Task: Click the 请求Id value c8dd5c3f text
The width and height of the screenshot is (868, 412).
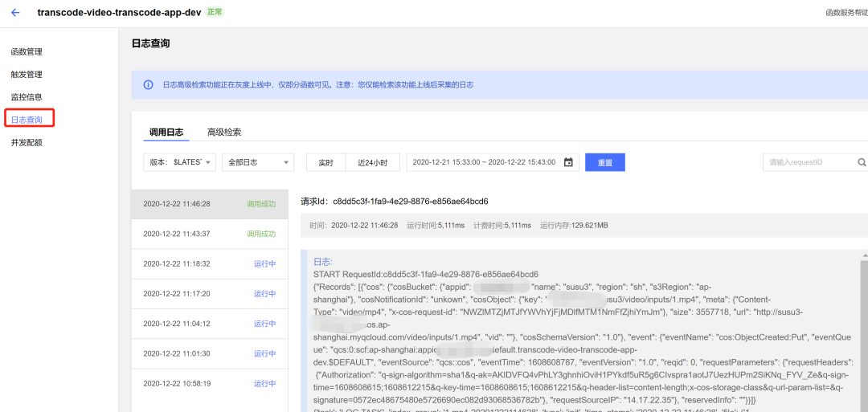Action: pyautogui.click(x=410, y=201)
